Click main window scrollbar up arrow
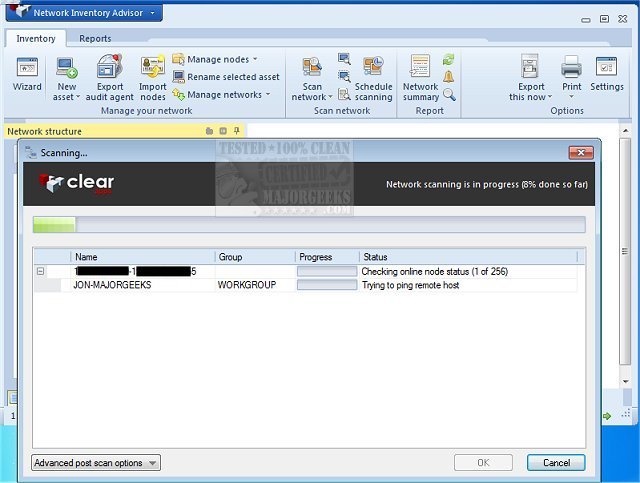Screen dimensions: 640x483 click(x=625, y=131)
